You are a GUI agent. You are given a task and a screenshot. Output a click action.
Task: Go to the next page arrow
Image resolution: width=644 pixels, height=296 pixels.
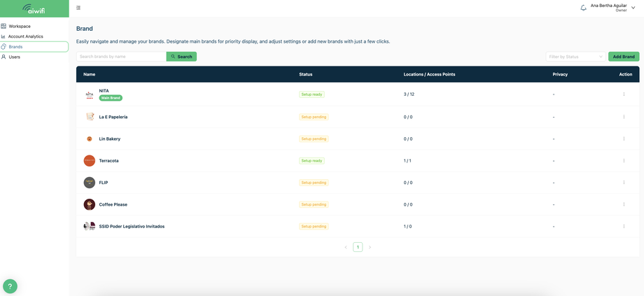click(370, 247)
